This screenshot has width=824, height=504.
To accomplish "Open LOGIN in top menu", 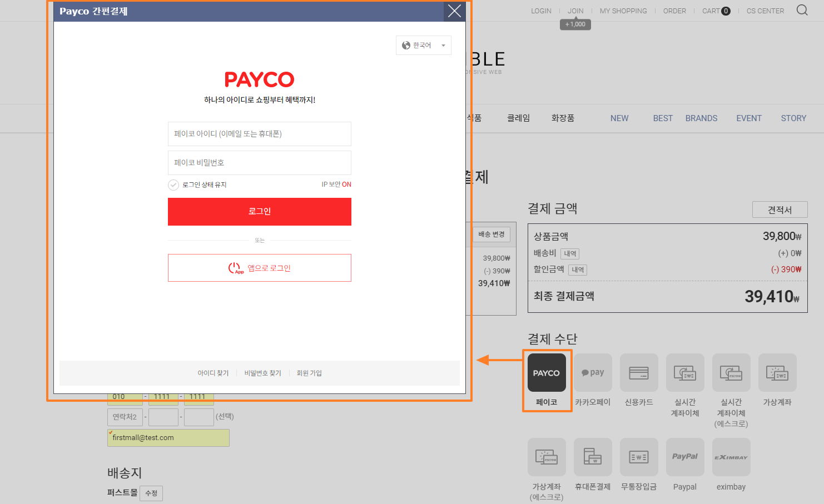I will pos(541,11).
